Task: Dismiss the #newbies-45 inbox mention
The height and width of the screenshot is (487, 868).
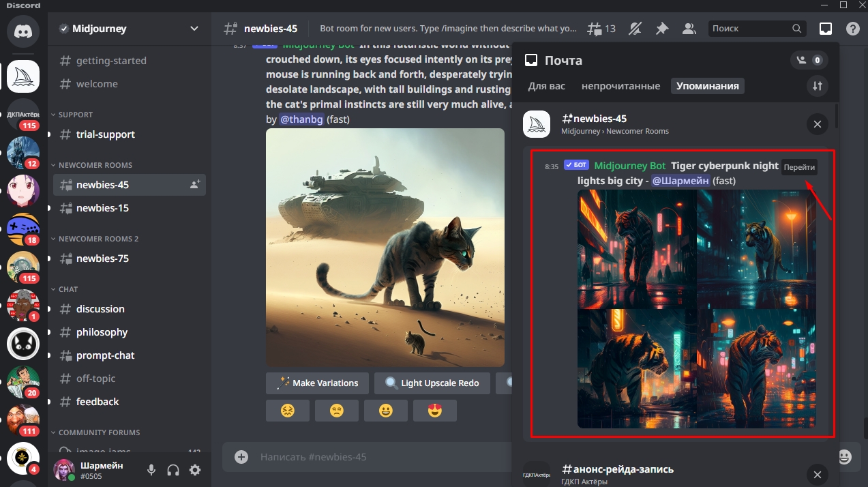Action: (817, 124)
